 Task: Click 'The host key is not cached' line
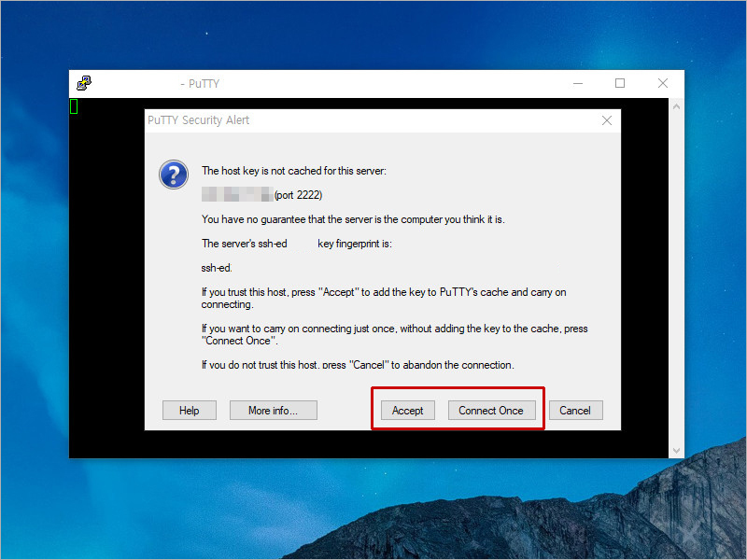294,171
